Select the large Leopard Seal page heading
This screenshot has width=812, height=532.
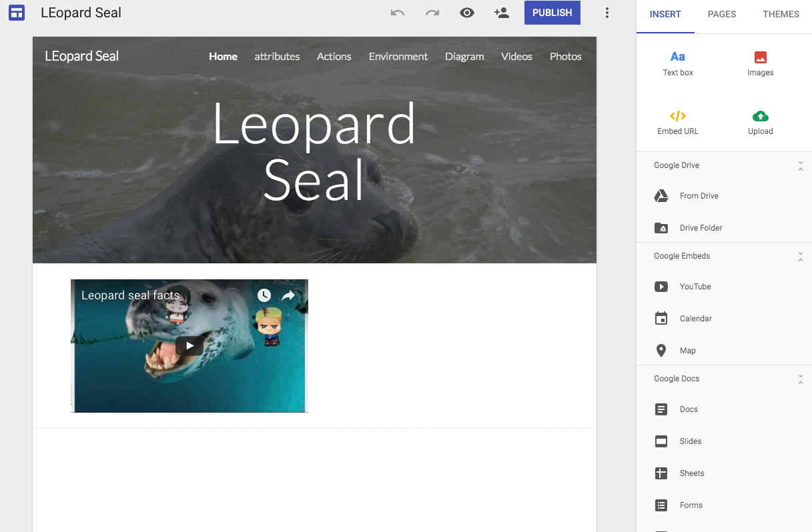(x=314, y=151)
